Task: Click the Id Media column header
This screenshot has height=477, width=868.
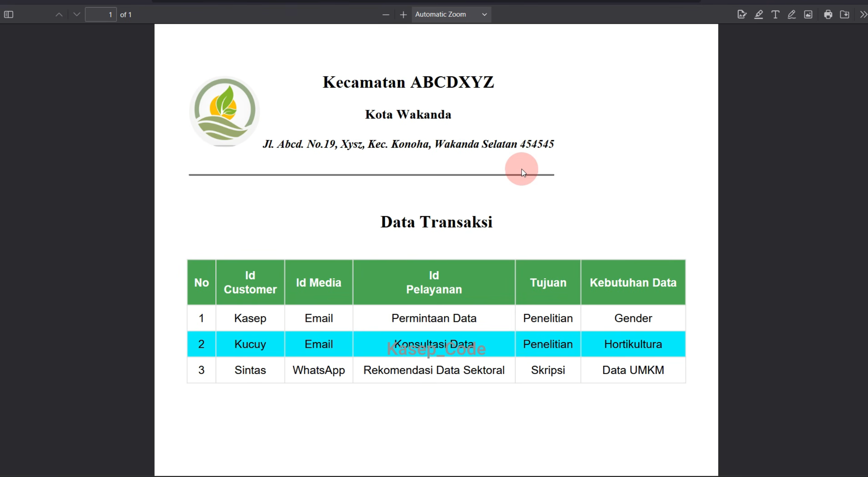Action: tap(319, 282)
